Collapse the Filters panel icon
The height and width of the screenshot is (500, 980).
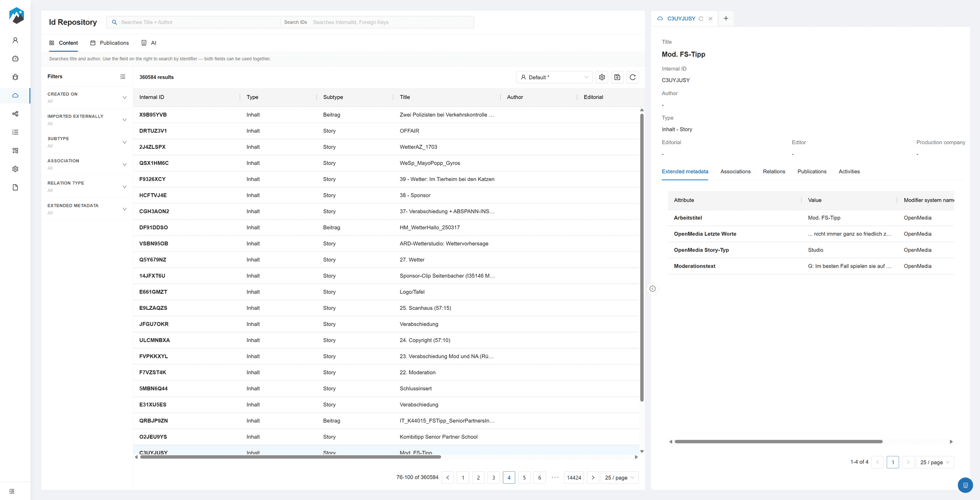pos(122,77)
